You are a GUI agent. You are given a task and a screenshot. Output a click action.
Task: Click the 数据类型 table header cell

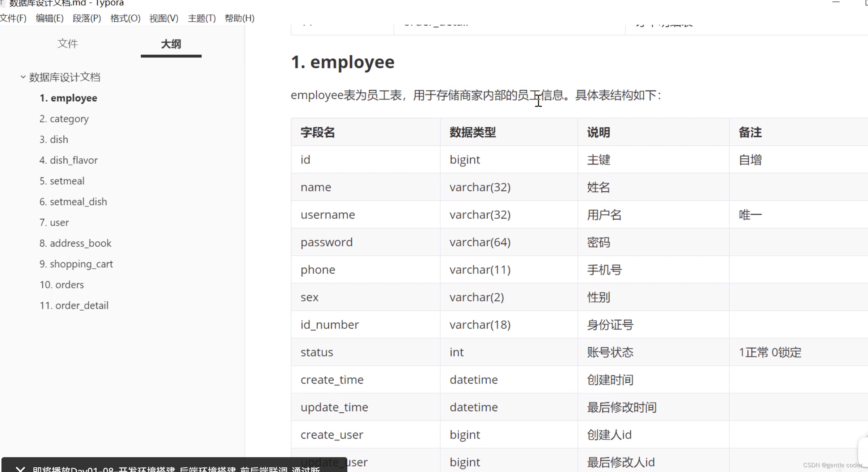[473, 132]
